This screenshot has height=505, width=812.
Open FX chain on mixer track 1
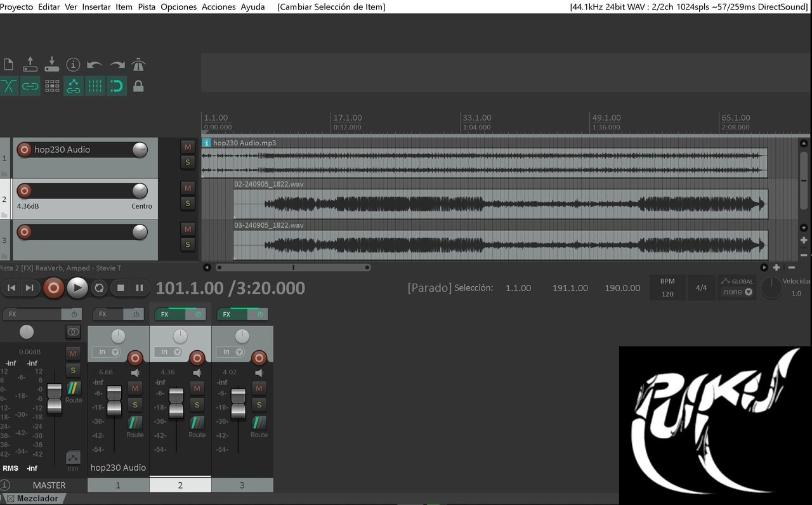click(108, 314)
